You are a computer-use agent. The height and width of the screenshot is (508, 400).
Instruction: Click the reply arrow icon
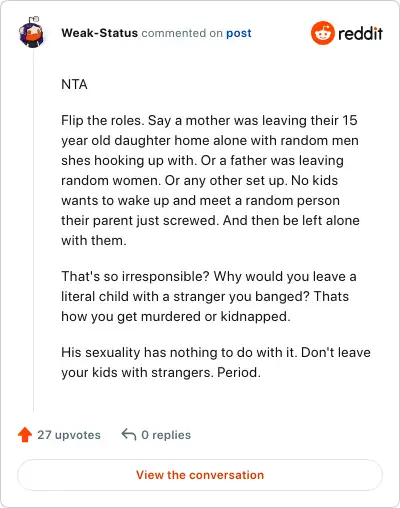click(129, 435)
